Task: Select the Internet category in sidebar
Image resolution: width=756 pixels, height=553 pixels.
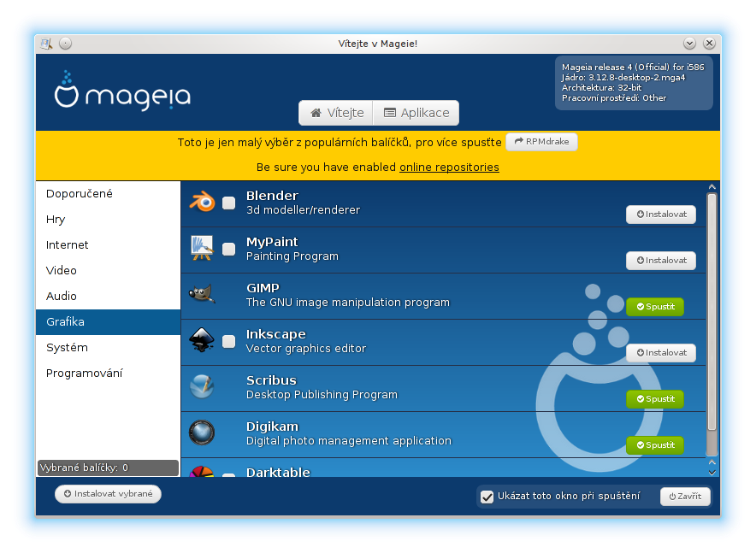Action: (68, 245)
